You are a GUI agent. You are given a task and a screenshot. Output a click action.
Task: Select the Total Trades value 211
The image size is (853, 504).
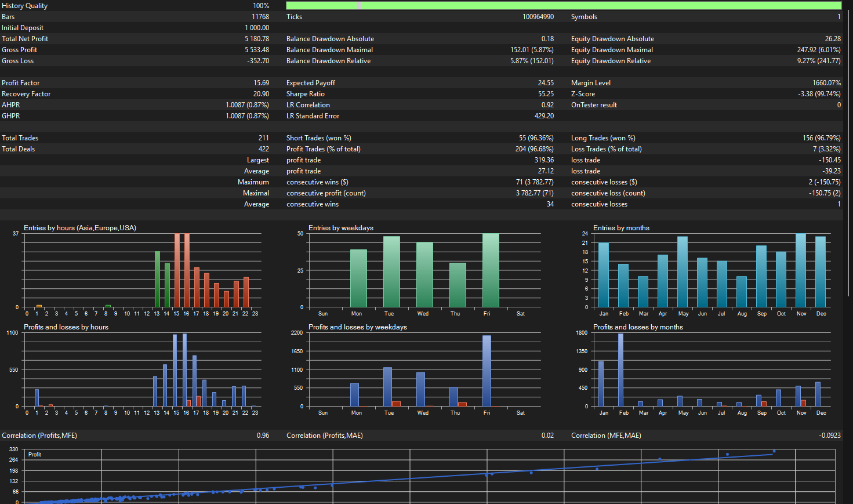(264, 138)
